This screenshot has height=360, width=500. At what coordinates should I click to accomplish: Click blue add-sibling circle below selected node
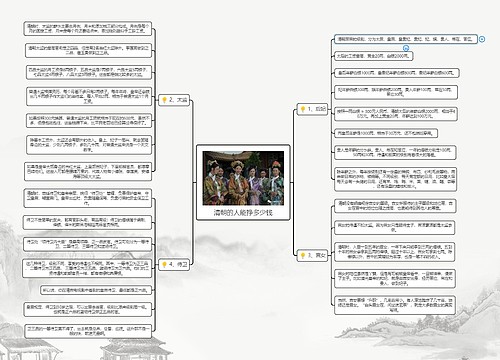(406, 48)
